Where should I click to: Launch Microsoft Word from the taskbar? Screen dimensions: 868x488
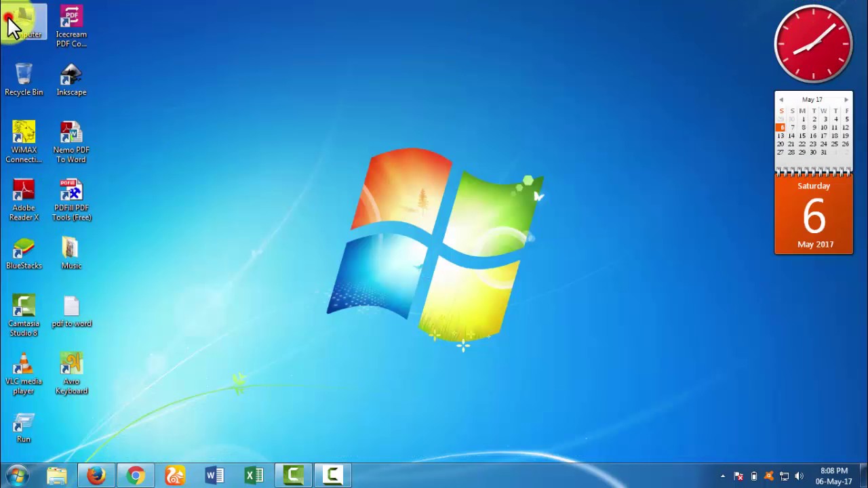pos(214,475)
